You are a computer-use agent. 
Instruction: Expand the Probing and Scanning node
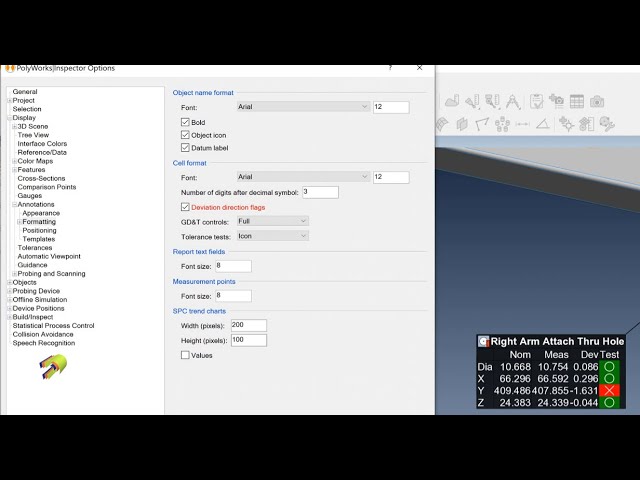(14, 274)
